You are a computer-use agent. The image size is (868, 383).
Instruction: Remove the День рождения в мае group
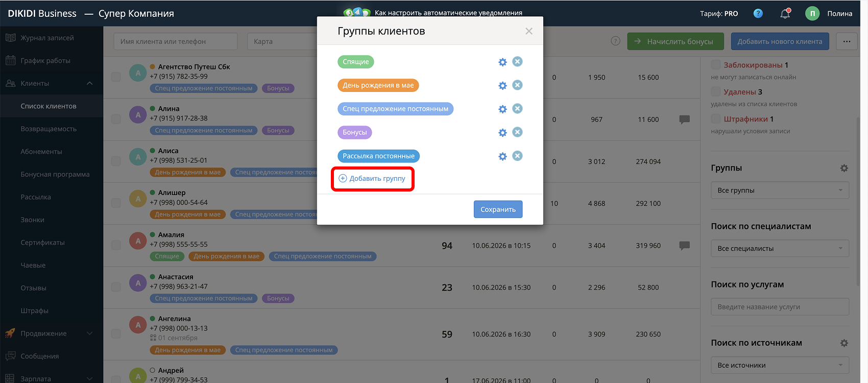(517, 85)
